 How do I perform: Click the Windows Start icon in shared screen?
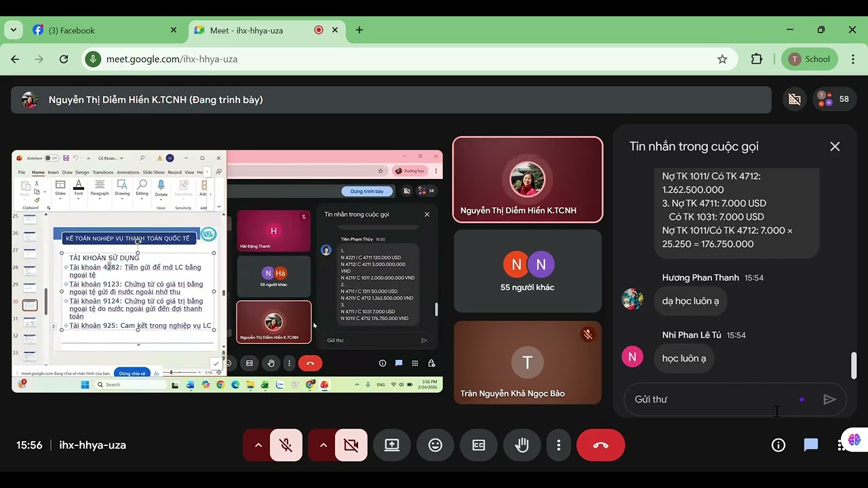pyautogui.click(x=85, y=384)
